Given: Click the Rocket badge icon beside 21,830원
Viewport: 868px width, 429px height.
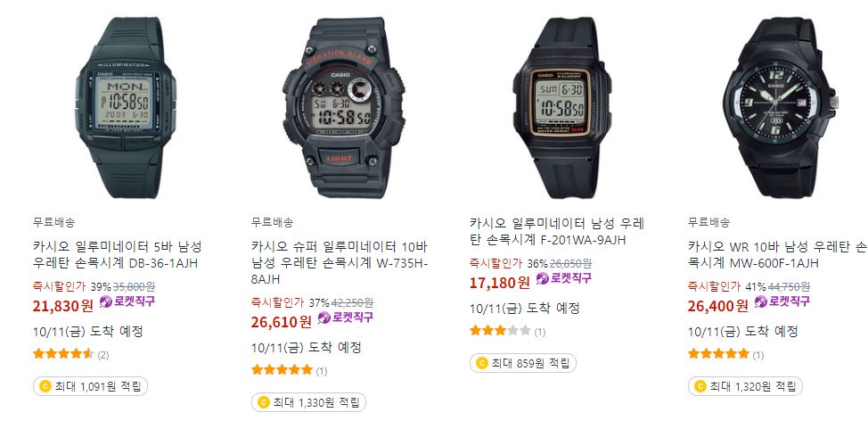Looking at the screenshot, I should pyautogui.click(x=106, y=301).
